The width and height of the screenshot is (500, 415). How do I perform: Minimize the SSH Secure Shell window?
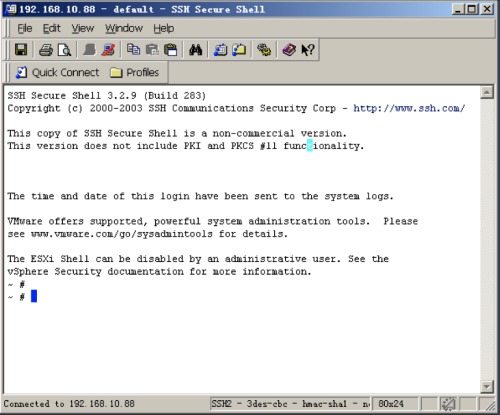[x=458, y=9]
